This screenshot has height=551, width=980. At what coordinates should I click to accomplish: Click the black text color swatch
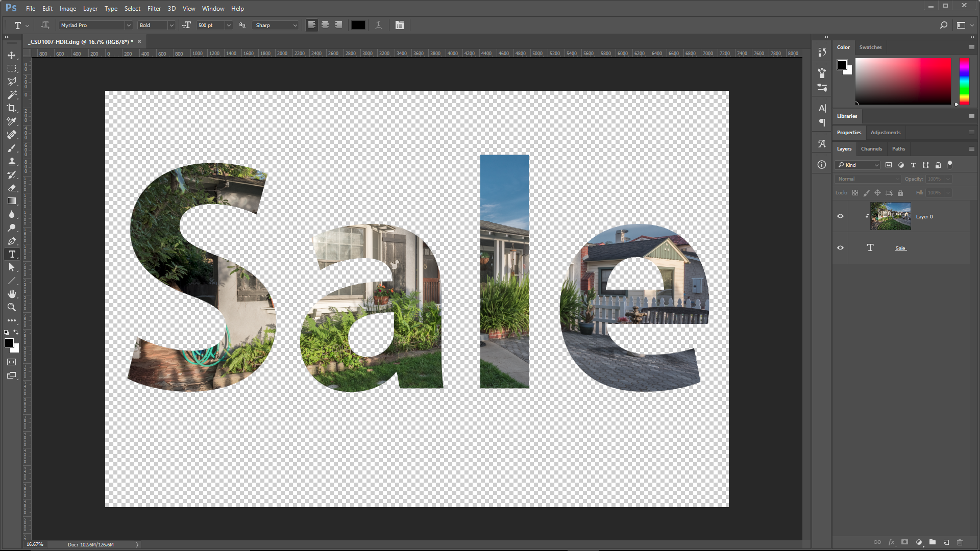(358, 25)
